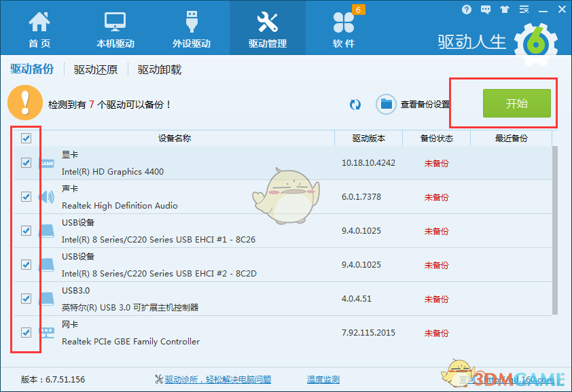Click the speaker icon beside 声卡
The image size is (572, 392).
coord(47,197)
